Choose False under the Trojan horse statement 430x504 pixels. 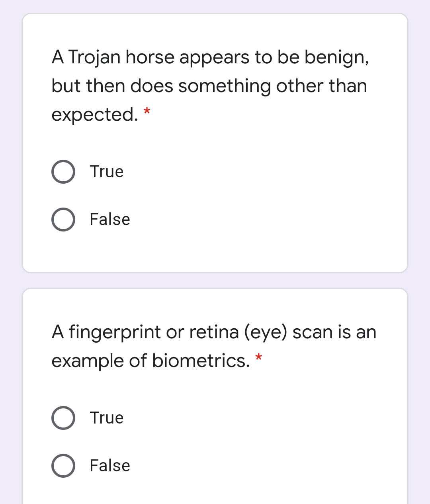[63, 219]
